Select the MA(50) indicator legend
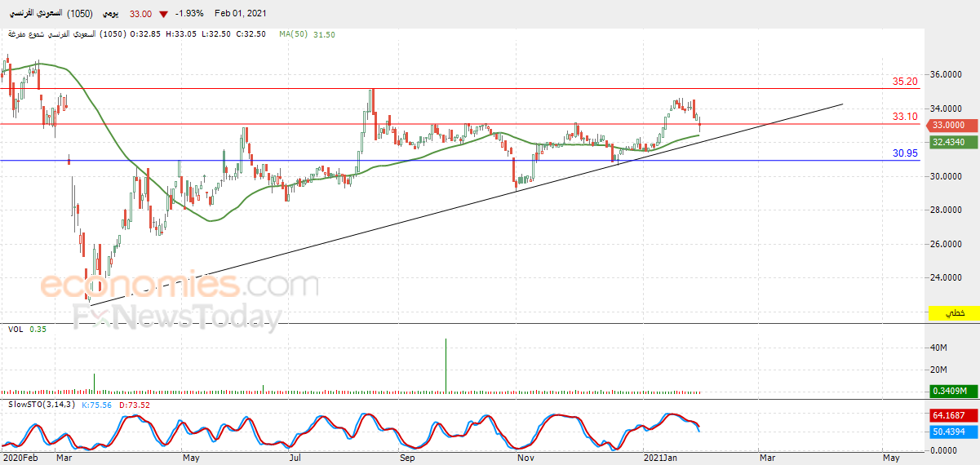Viewport: 980px width, 465px height. [x=293, y=34]
